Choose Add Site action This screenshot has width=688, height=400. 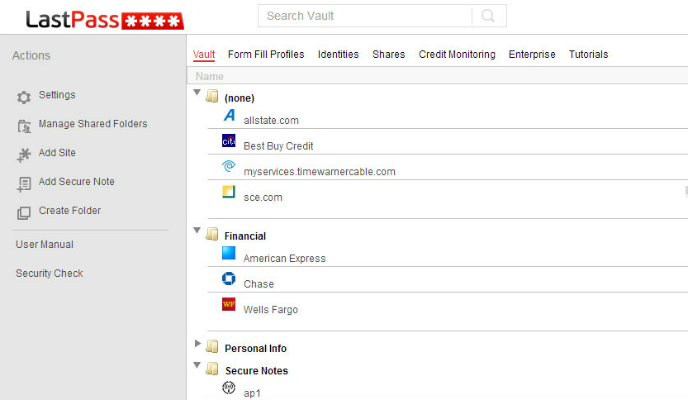tap(57, 153)
